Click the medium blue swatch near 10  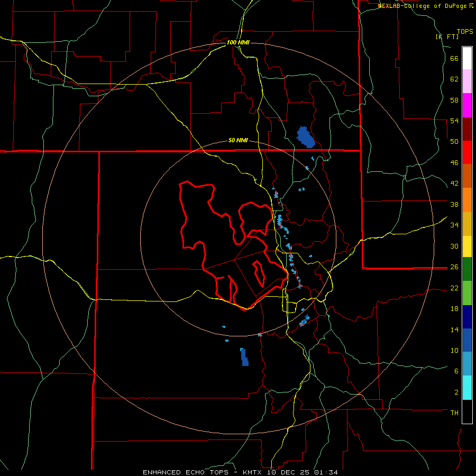[x=467, y=340]
